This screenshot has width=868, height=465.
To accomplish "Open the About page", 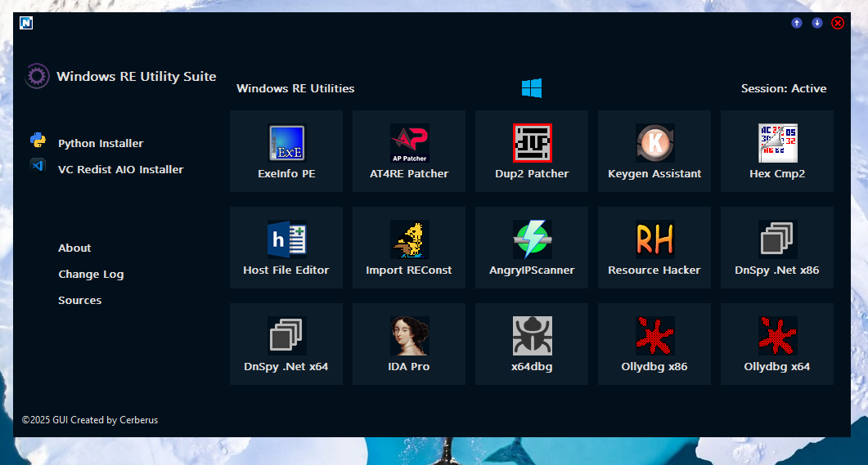I will [x=74, y=248].
